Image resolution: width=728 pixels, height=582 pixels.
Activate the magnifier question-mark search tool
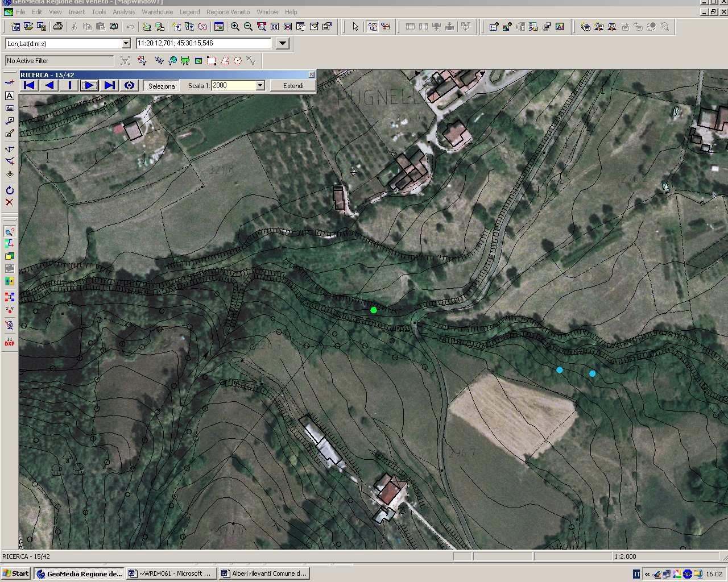(x=10, y=231)
